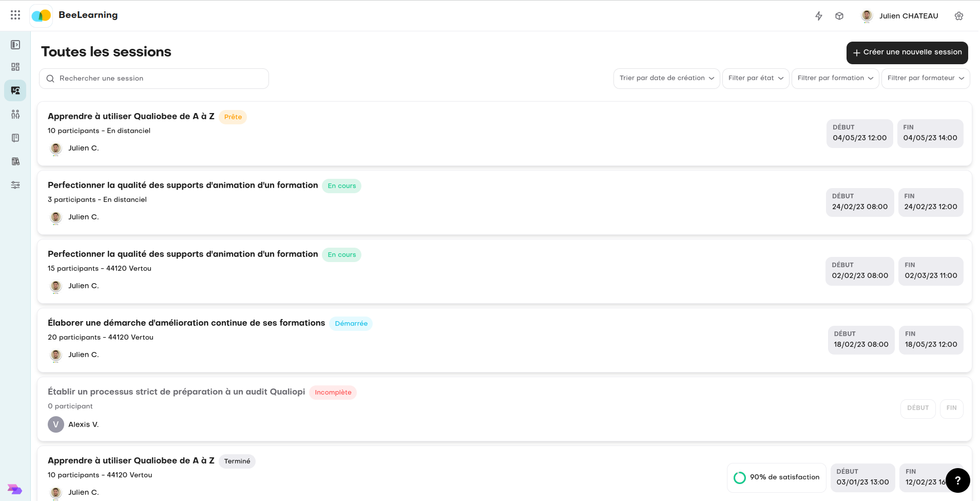
Task: Click the Incomplète status badge
Action: [x=333, y=393]
